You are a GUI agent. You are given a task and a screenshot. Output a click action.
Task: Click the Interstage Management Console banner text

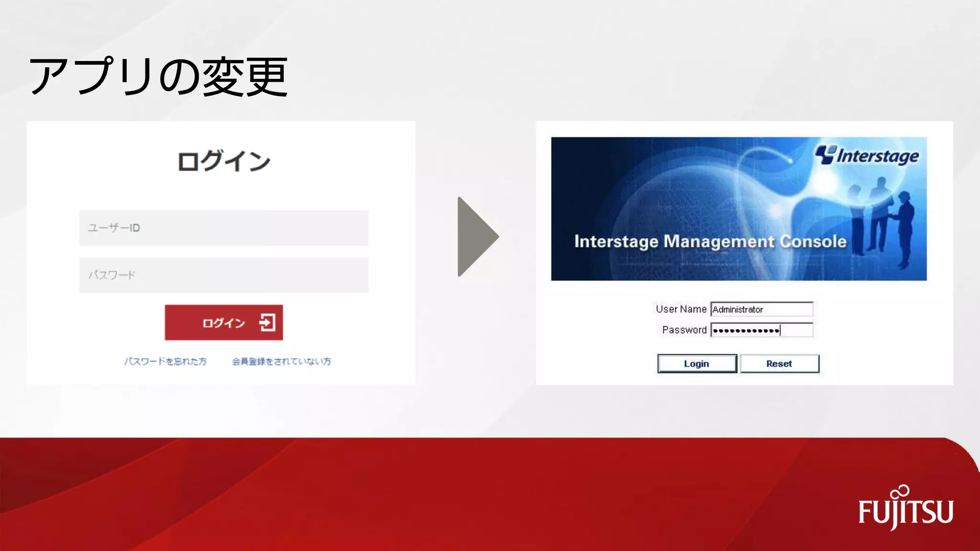pyautogui.click(x=710, y=242)
